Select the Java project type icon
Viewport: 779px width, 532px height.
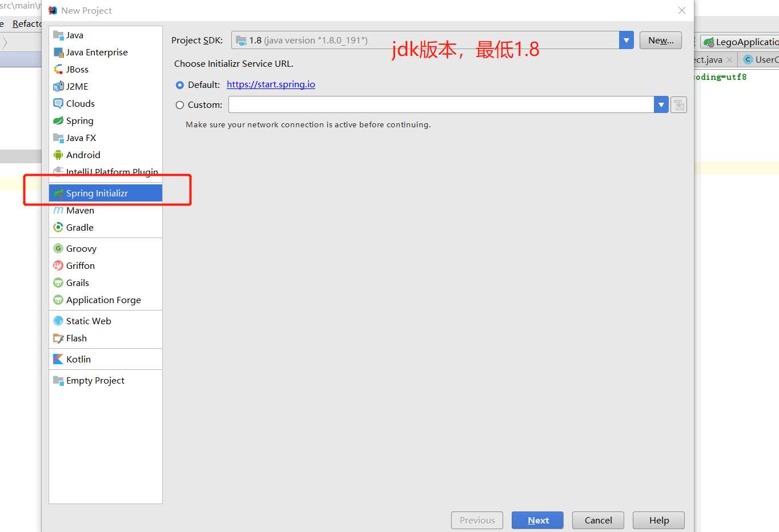(x=58, y=35)
